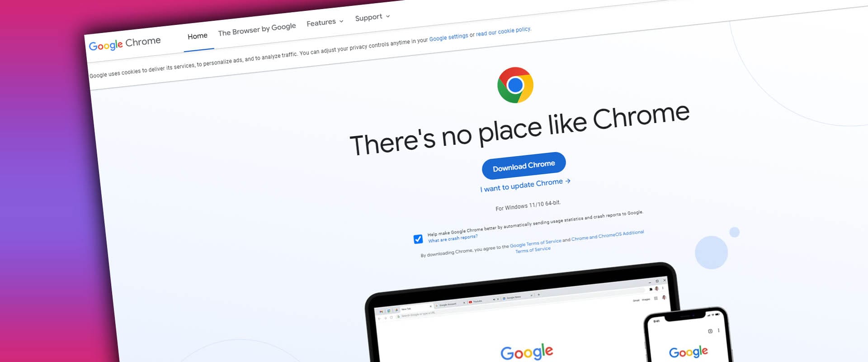Click the extensions puzzle icon in laptop mockup
Viewport: 868px width, 362px height.
(651, 289)
